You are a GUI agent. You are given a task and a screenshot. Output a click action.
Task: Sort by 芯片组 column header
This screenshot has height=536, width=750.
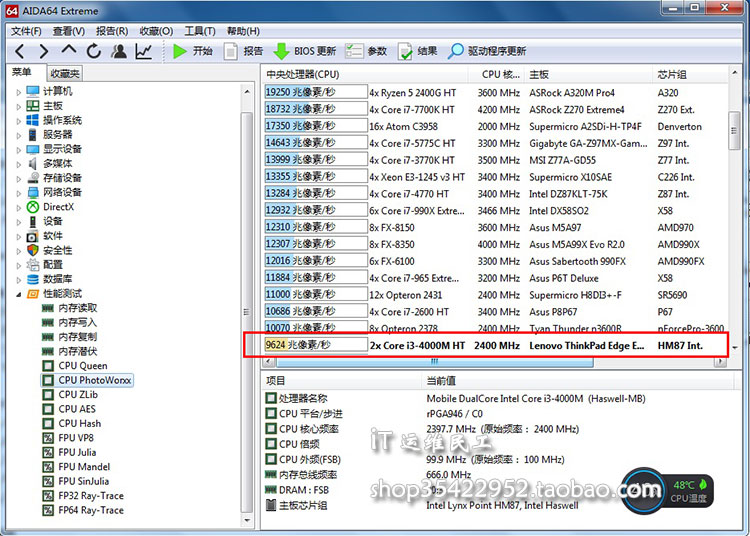[690, 75]
